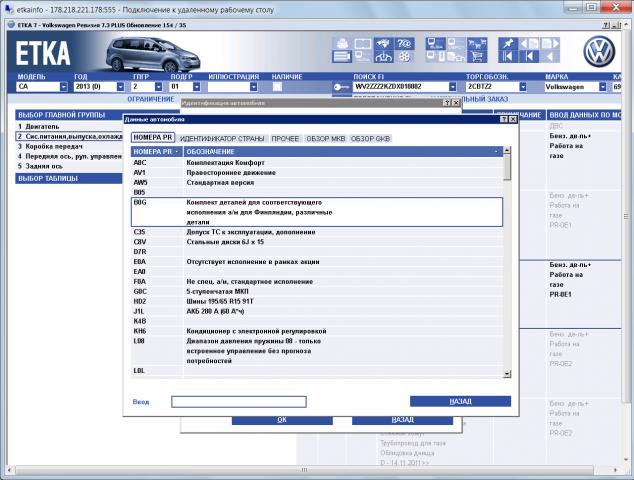
Task: Open the ОБЗОР GKB tab
Action: tap(370, 139)
